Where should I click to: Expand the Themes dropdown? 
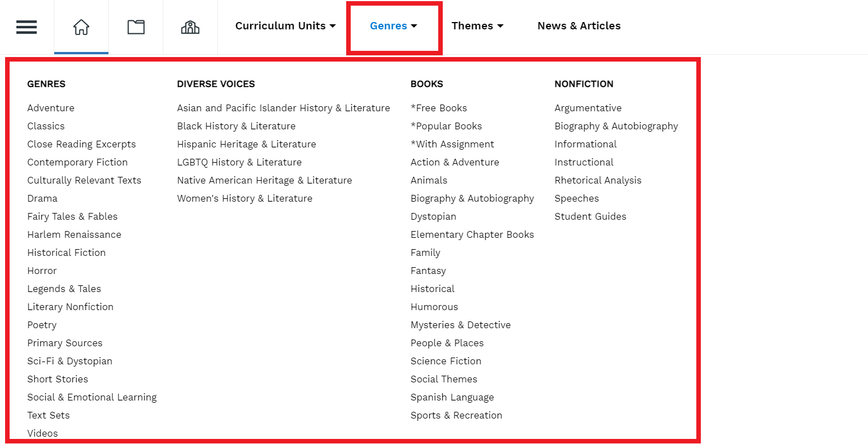click(x=477, y=26)
